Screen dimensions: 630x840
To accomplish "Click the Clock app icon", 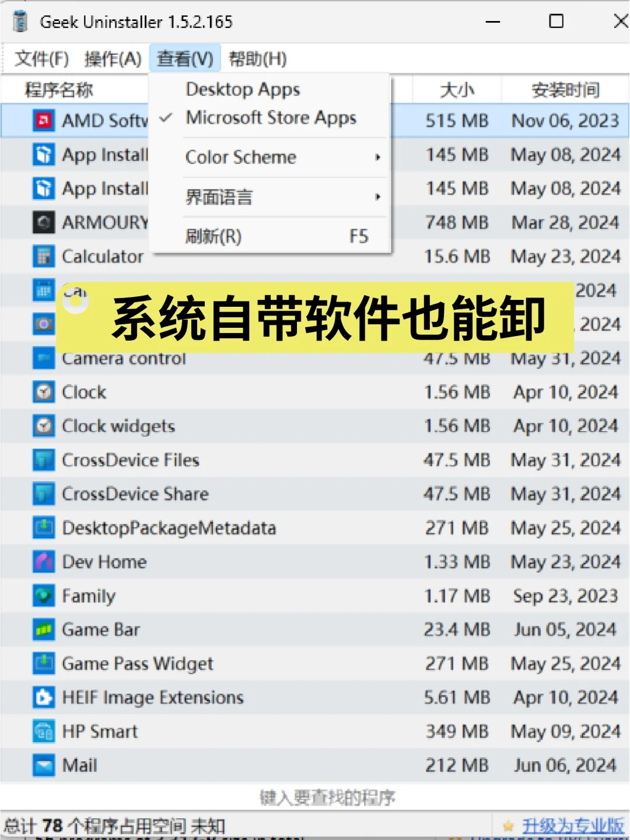I will click(x=43, y=392).
